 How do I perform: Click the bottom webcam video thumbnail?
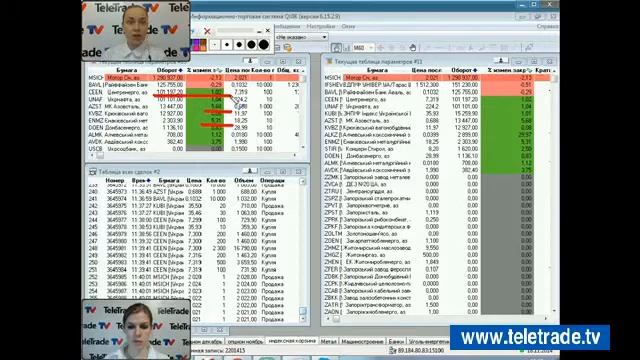(136, 330)
